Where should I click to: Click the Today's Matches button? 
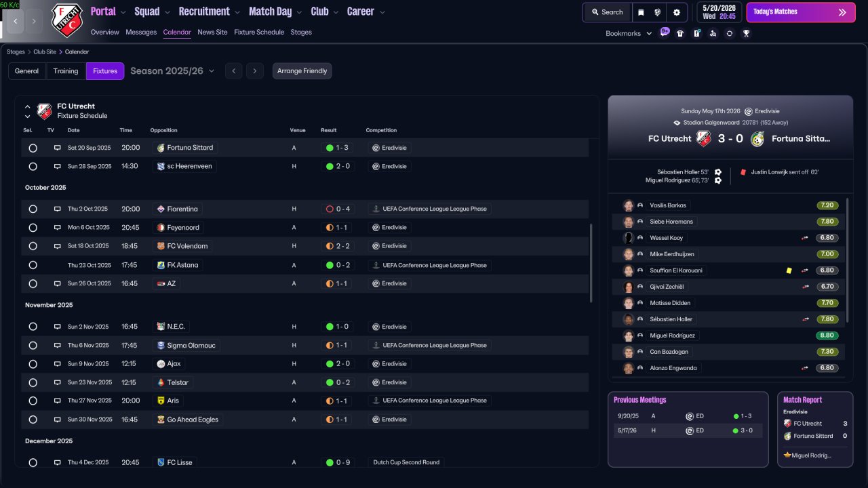pyautogui.click(x=801, y=12)
